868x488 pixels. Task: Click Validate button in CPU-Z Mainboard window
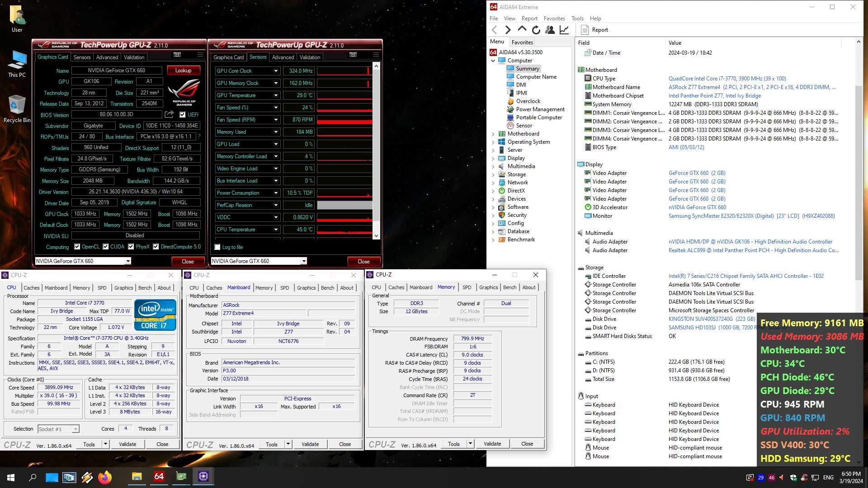(x=310, y=444)
